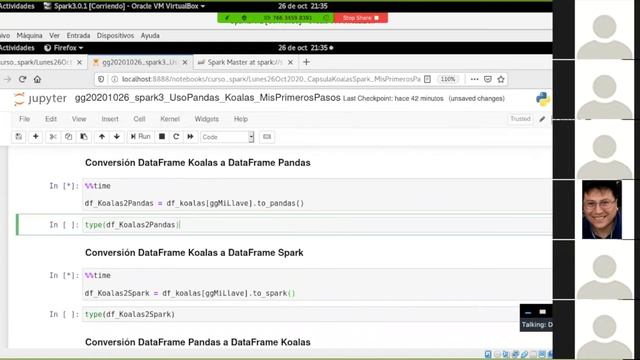
Task: Reload page in Firefox
Action: pyautogui.click(x=22, y=79)
